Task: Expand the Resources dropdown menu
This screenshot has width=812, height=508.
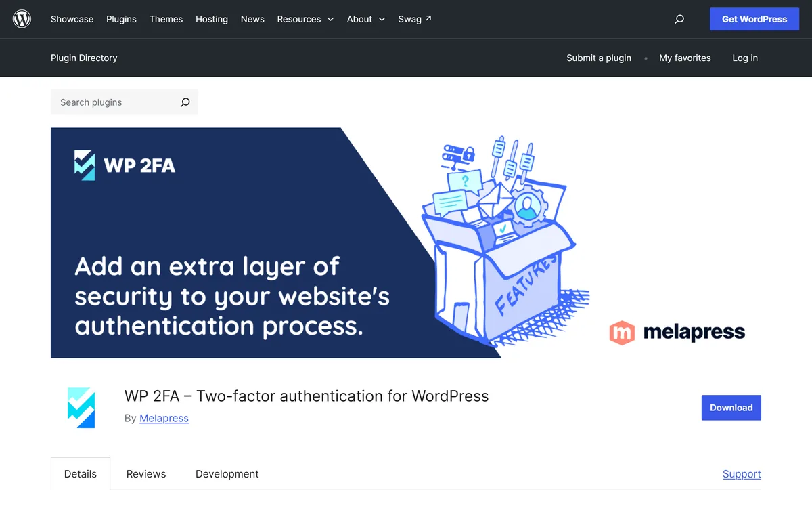Action: coord(305,19)
